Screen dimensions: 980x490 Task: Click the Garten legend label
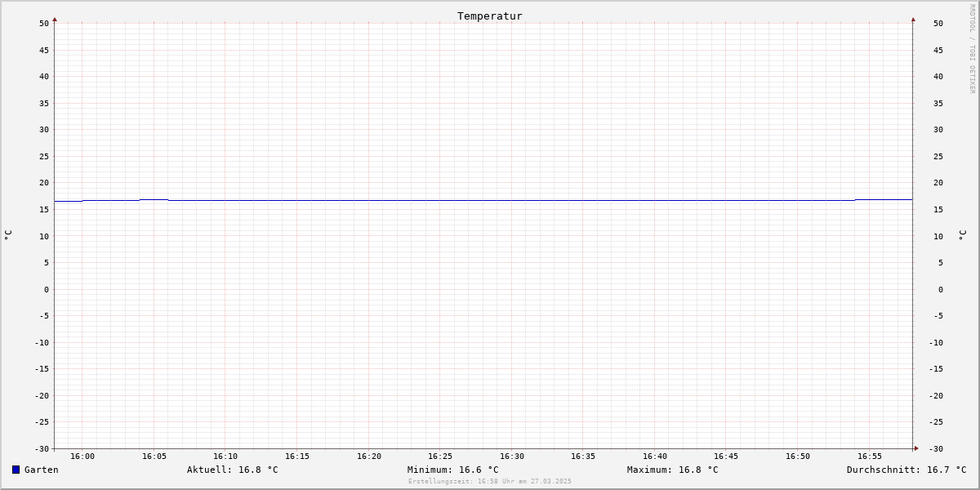42,470
